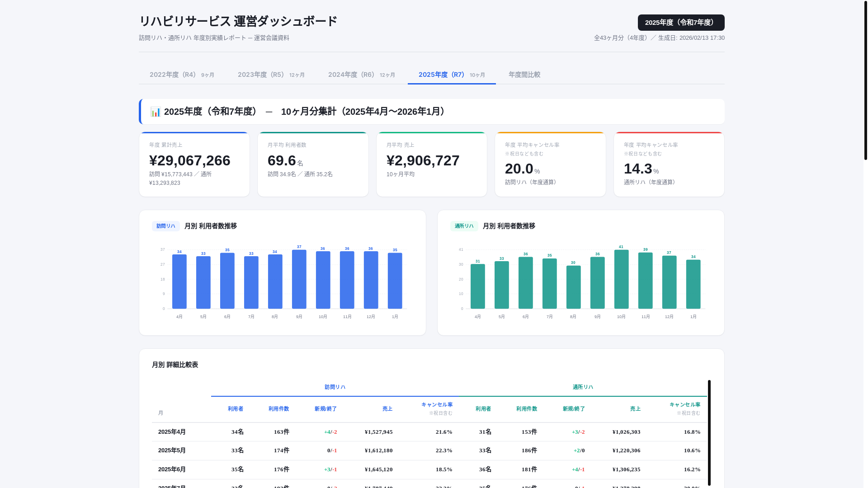Click the 訪問リハ table group header

pyautogui.click(x=335, y=387)
